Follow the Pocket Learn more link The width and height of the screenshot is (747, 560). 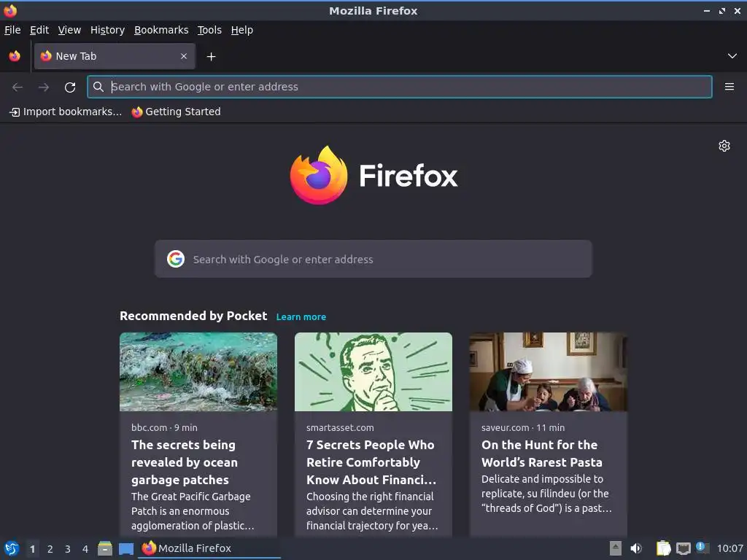click(x=301, y=316)
